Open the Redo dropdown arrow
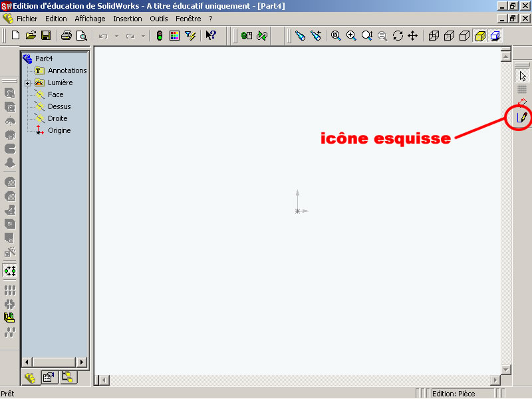Screen dimensions: 532x399 point(142,36)
